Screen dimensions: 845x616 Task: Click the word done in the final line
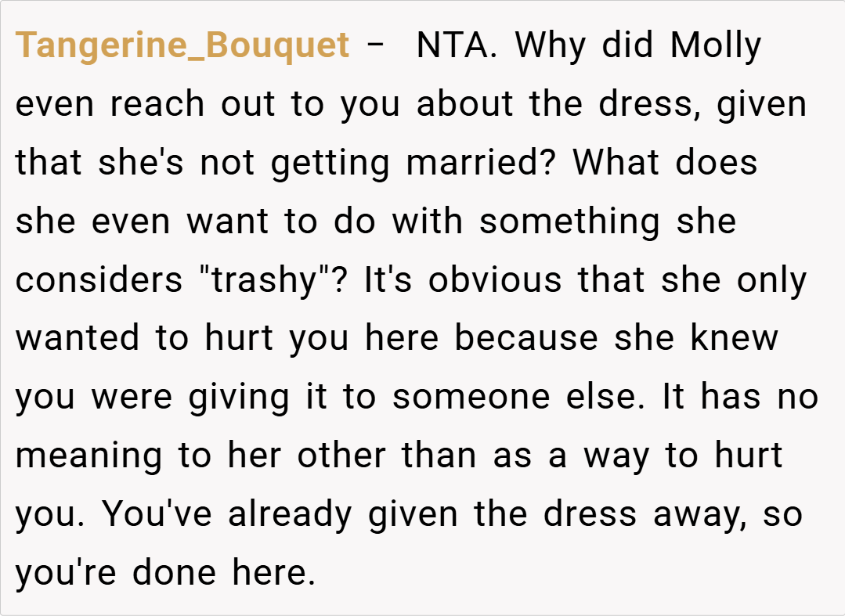tap(175, 573)
